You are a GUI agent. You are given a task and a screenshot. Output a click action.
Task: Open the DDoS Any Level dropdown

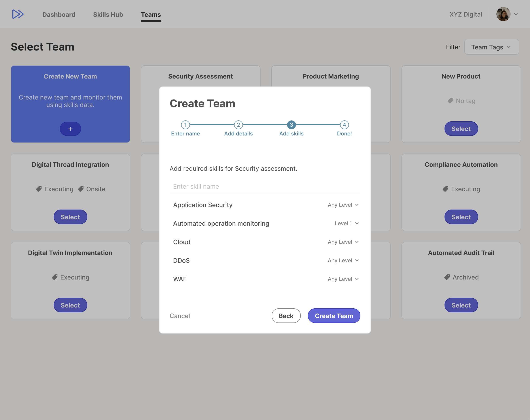[343, 260]
